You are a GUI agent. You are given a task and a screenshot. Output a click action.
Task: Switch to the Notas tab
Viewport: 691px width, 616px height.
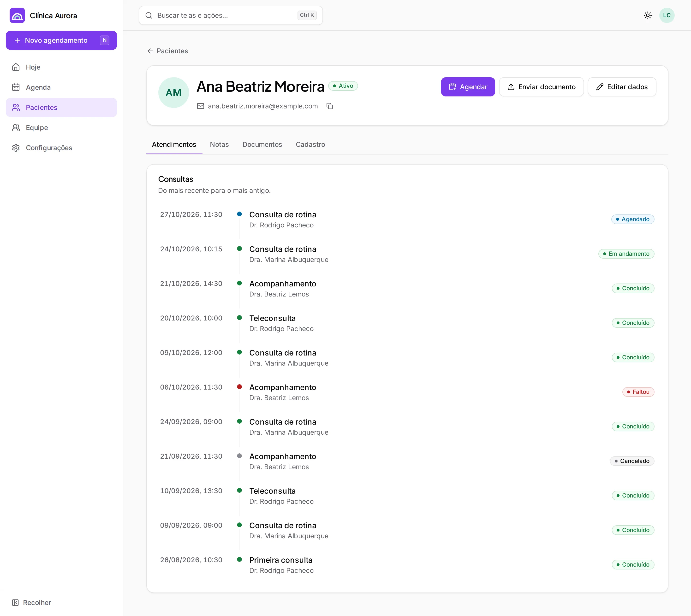click(219, 144)
